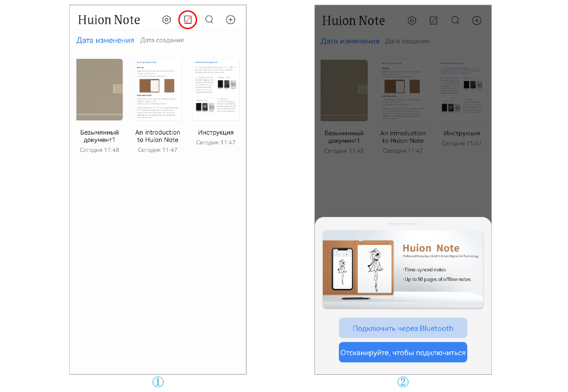Tap the red-circled device connection icon
568x392 pixels.
(187, 20)
